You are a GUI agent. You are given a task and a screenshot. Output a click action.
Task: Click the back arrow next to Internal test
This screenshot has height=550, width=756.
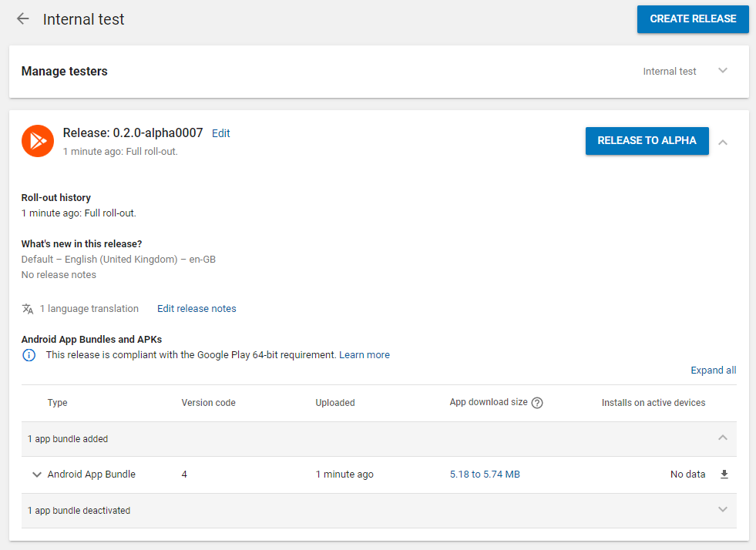point(22,18)
